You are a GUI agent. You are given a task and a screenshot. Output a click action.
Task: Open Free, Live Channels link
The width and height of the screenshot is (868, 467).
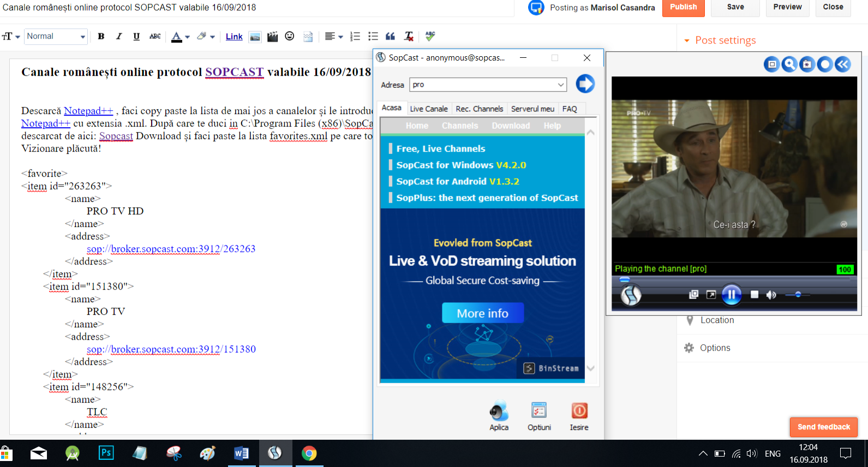pyautogui.click(x=440, y=148)
